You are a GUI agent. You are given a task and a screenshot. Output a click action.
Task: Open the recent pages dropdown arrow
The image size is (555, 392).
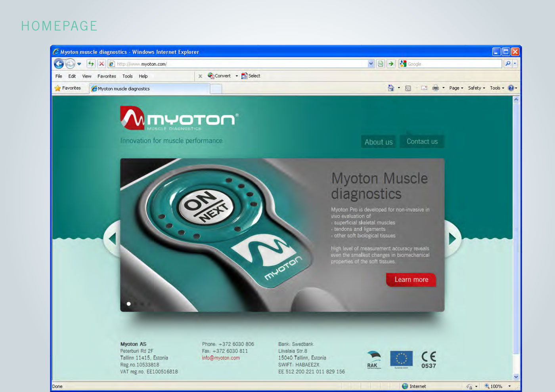pos(79,64)
